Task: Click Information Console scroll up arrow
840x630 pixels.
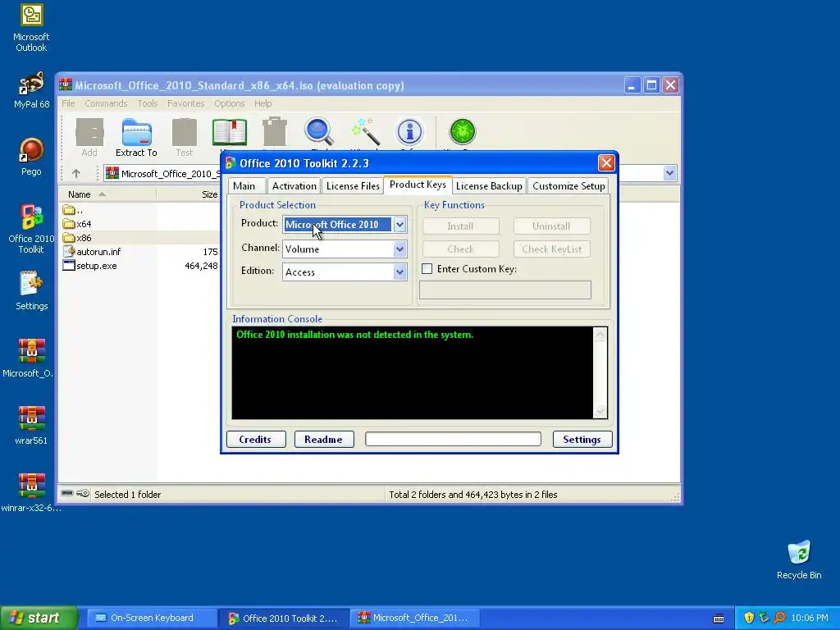Action: [x=600, y=335]
